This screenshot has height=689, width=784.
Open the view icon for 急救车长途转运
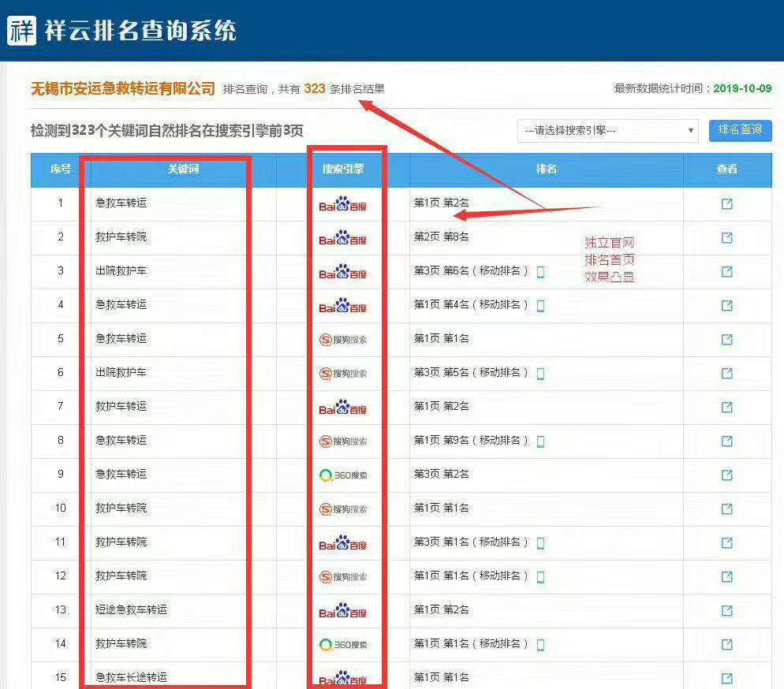pos(726,677)
